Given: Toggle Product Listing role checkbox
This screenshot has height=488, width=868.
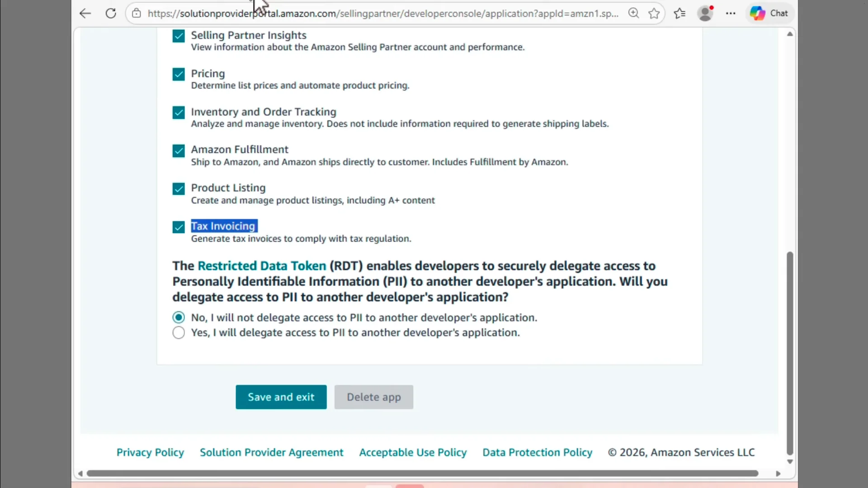Looking at the screenshot, I should (179, 189).
